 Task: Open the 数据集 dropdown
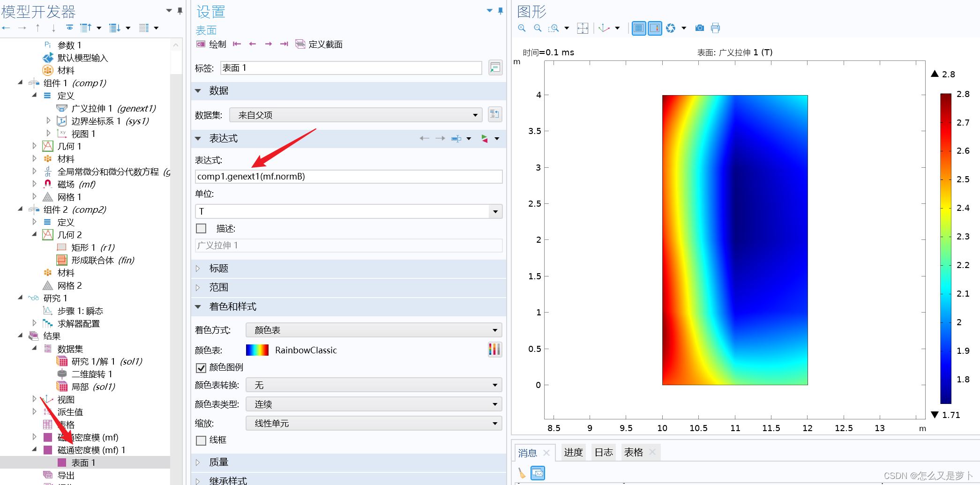click(x=356, y=115)
